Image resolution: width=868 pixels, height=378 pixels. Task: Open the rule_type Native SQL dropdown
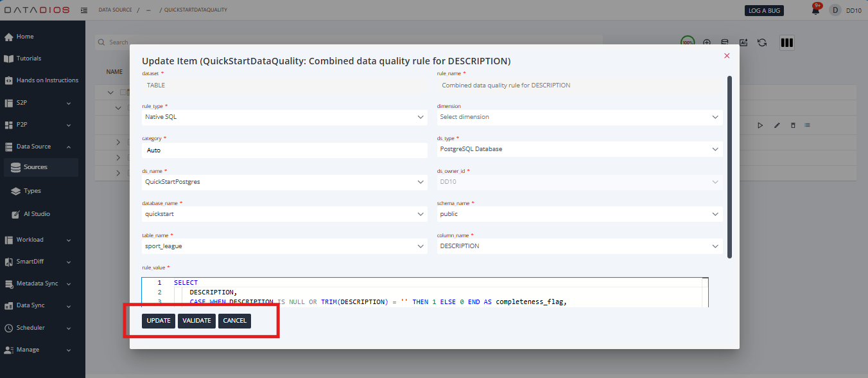284,117
